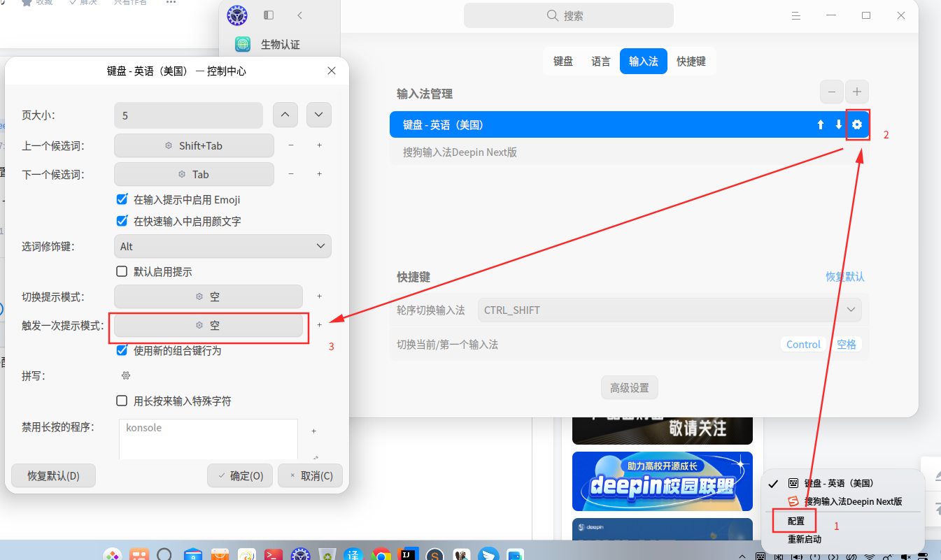Image resolution: width=941 pixels, height=560 pixels.
Task: Click the 高级设置 button
Action: click(630, 387)
